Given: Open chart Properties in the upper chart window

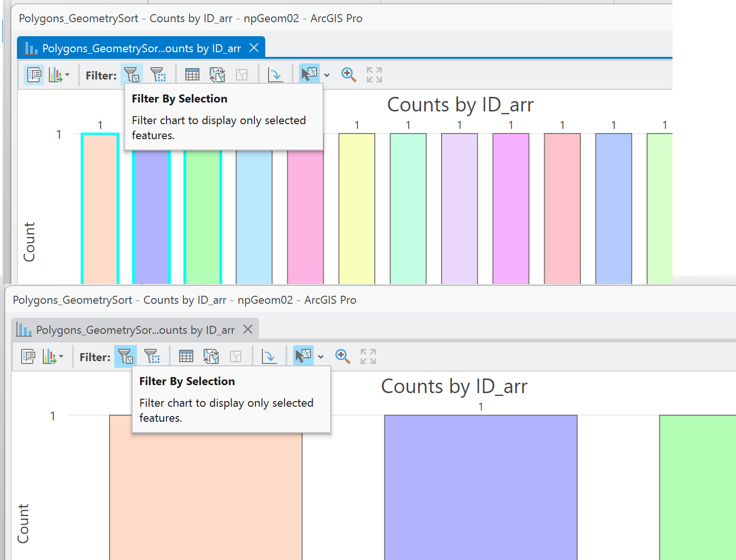Looking at the screenshot, I should tap(34, 75).
